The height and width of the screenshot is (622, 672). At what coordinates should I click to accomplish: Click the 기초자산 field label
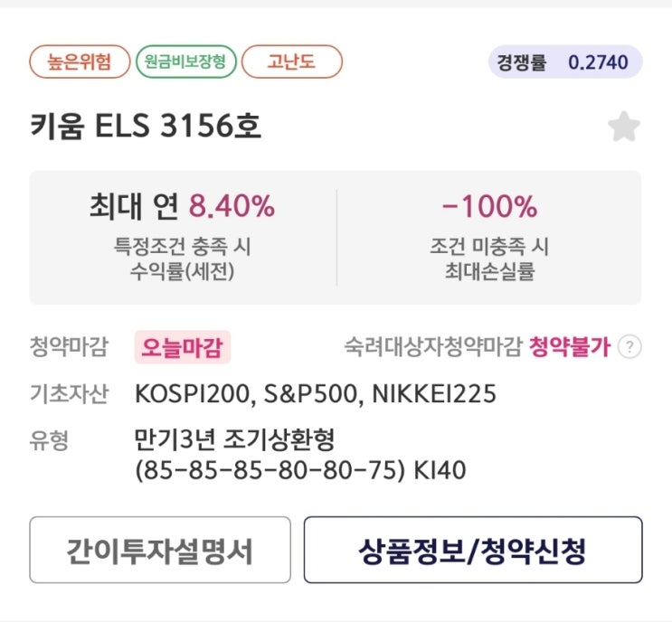coord(69,394)
